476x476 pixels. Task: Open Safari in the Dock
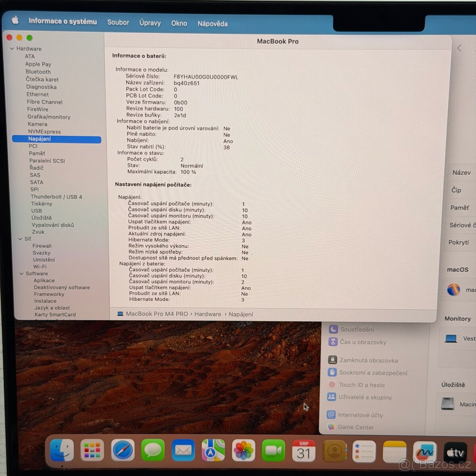coord(123,450)
